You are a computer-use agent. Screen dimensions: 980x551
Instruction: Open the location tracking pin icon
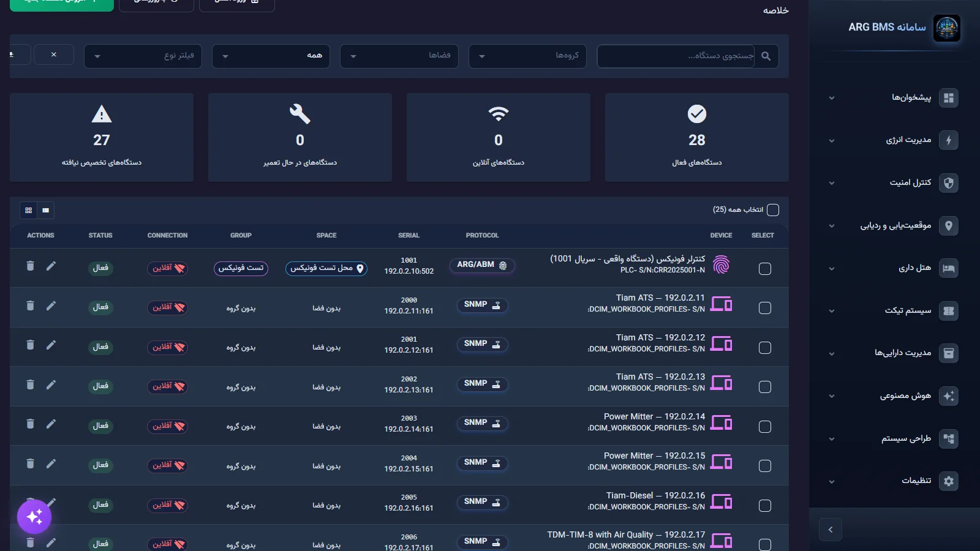[x=949, y=225]
